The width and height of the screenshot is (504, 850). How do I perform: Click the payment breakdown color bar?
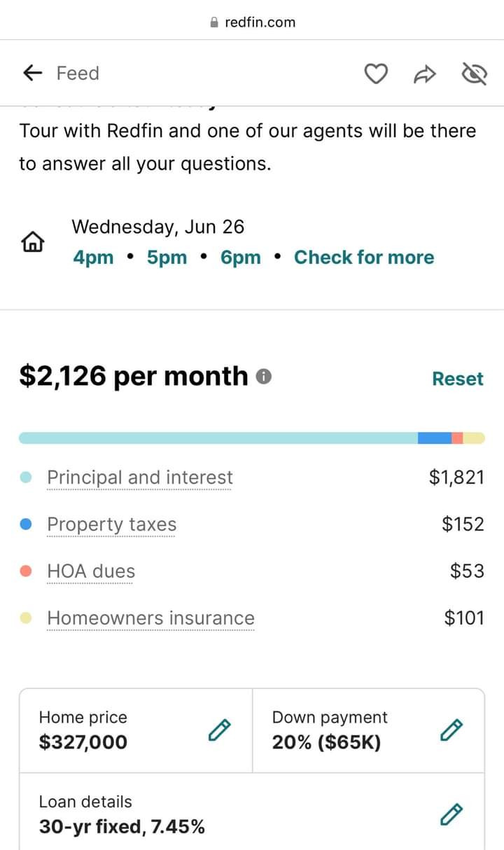pos(251,438)
